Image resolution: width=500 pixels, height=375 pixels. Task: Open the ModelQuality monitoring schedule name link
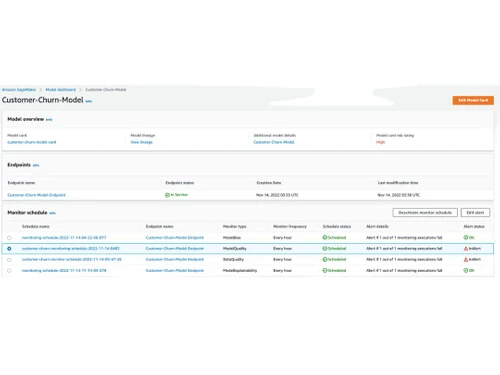[70, 249]
